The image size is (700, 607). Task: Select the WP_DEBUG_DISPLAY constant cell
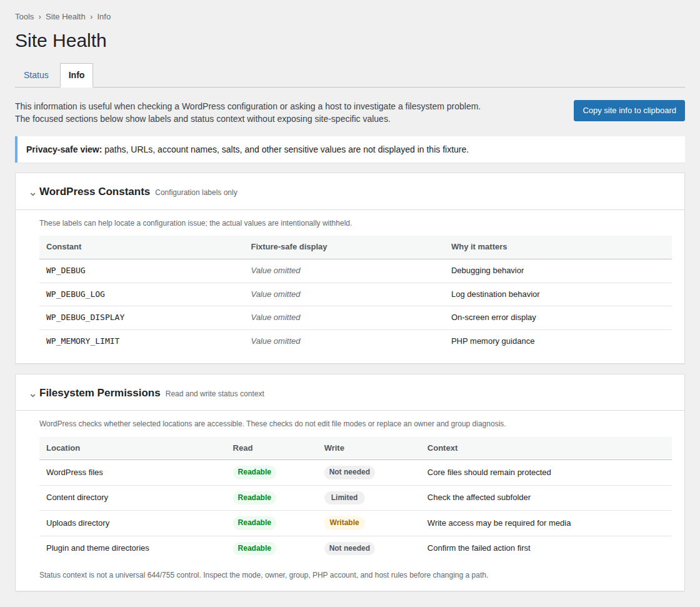tap(85, 318)
